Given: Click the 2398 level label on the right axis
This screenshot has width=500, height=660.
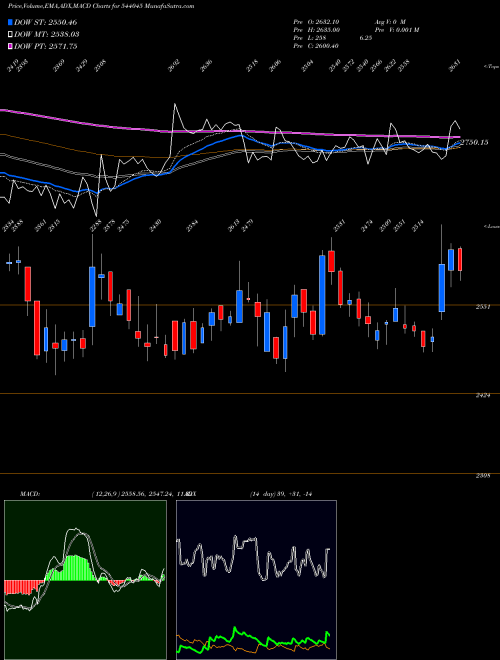Looking at the screenshot, I should (482, 476).
